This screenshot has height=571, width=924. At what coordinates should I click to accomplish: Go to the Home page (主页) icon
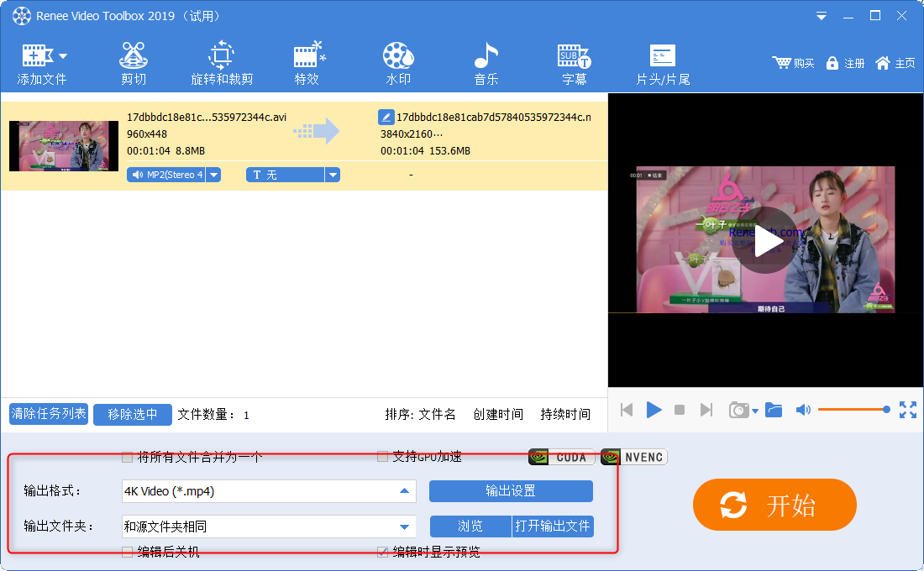point(883,62)
